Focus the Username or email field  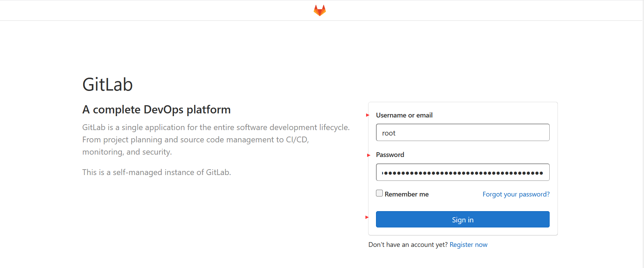[462, 132]
